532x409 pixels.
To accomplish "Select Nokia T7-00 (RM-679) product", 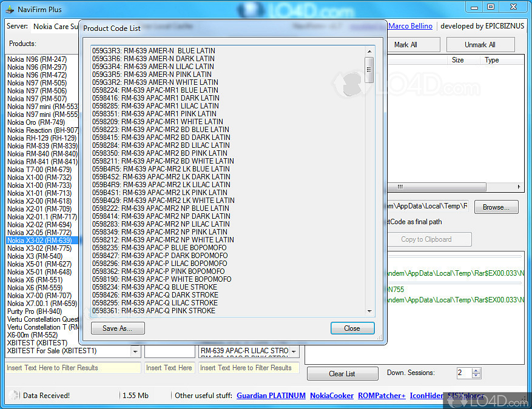I will 39,170.
